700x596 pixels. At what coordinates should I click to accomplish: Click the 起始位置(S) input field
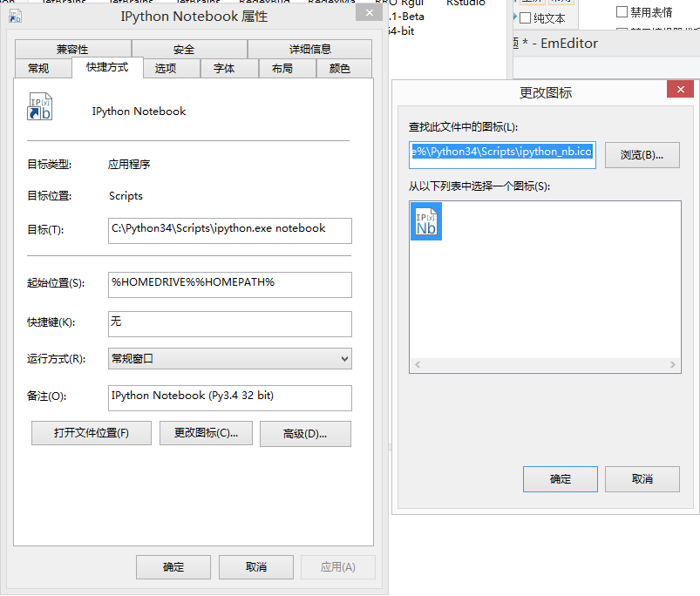coord(230,285)
